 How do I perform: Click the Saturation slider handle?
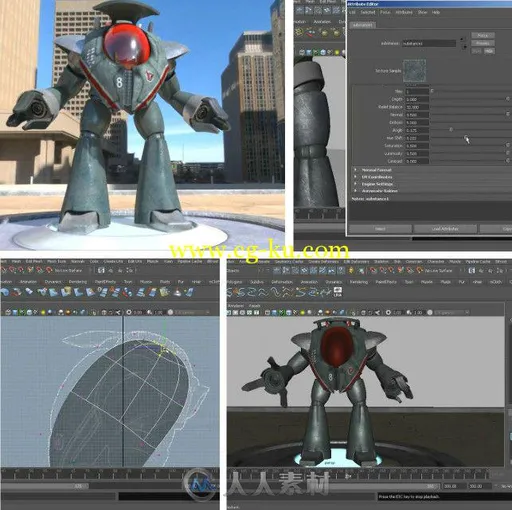pos(508,145)
